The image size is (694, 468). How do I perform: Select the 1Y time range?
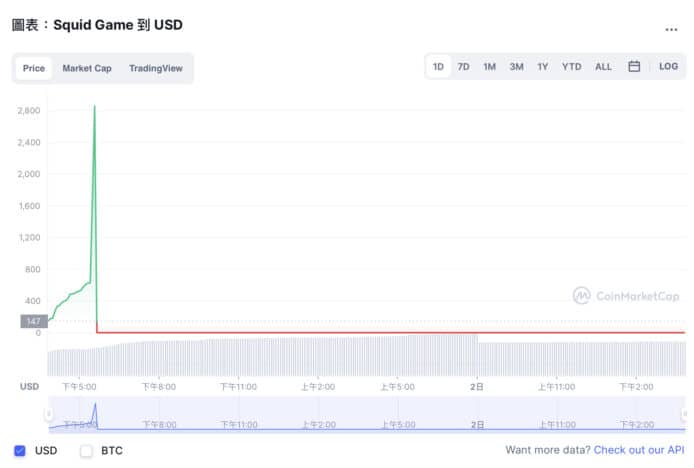click(542, 67)
